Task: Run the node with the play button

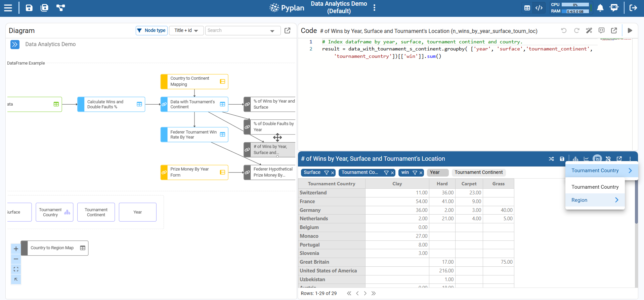Action: pos(630,31)
